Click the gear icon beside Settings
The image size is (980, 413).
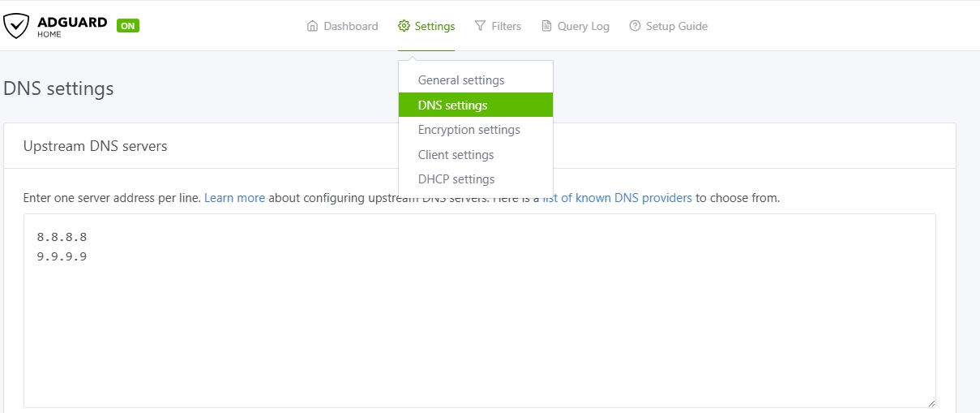tap(404, 26)
